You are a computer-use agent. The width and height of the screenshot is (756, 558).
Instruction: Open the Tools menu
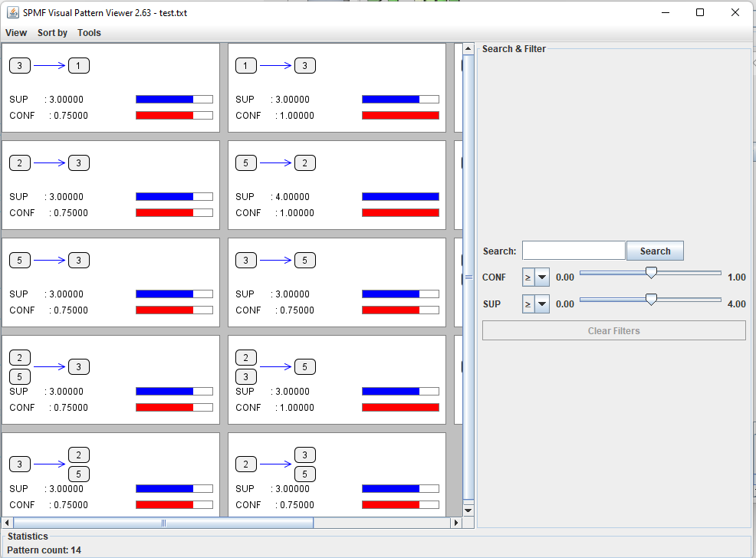[x=89, y=33]
